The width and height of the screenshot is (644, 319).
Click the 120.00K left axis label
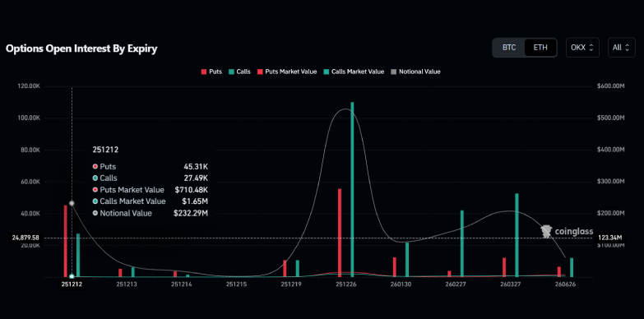pyautogui.click(x=29, y=86)
